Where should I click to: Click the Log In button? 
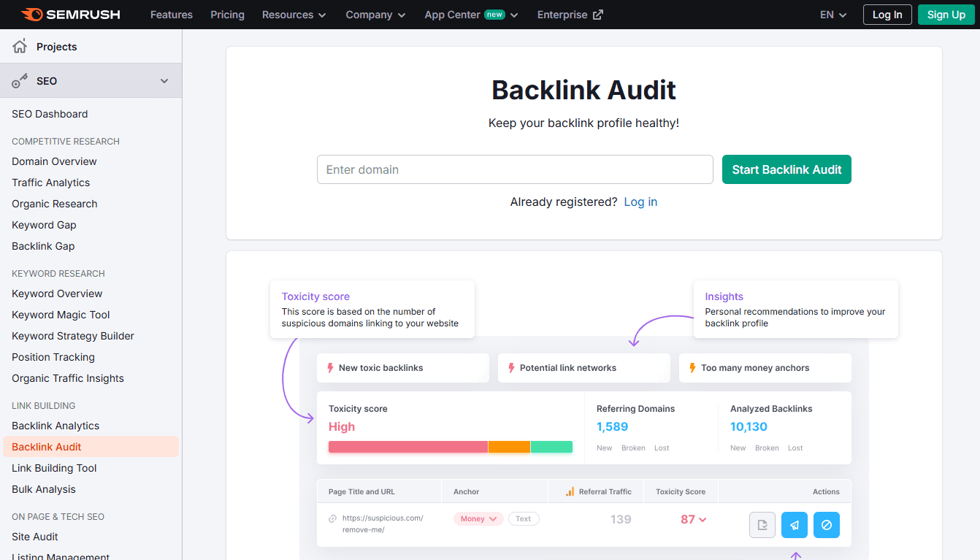pos(887,15)
